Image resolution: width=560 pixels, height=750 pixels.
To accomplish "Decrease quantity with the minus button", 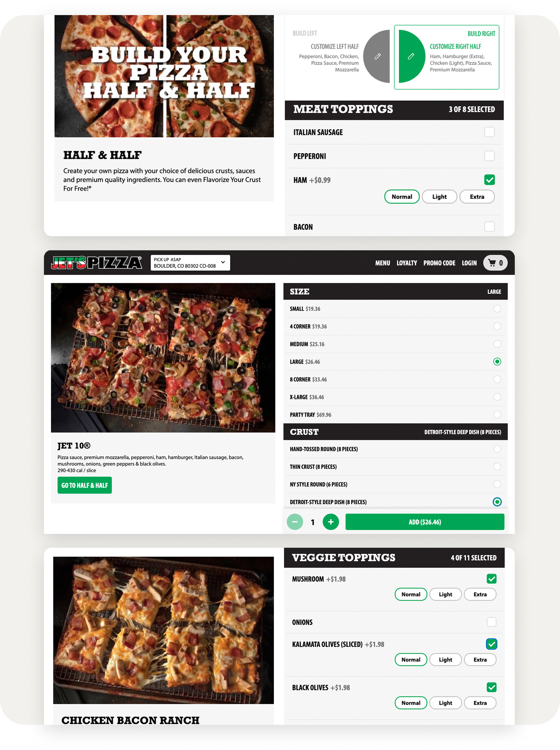I will (x=295, y=522).
